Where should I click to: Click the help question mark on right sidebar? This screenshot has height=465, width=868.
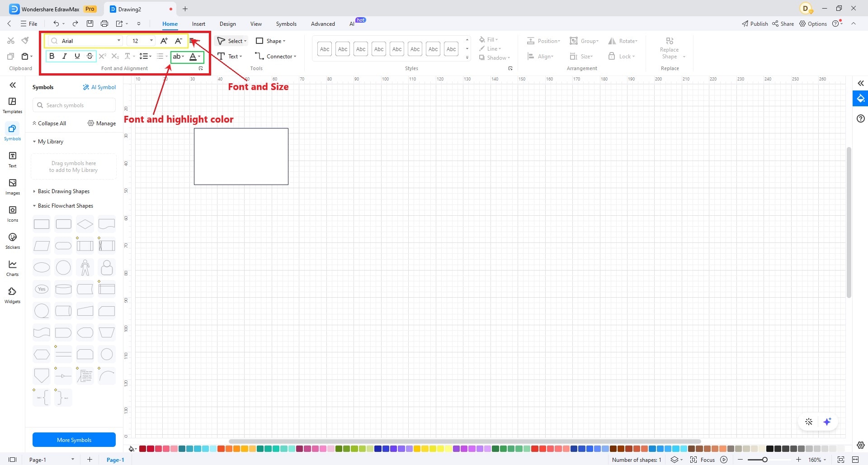pyautogui.click(x=861, y=119)
